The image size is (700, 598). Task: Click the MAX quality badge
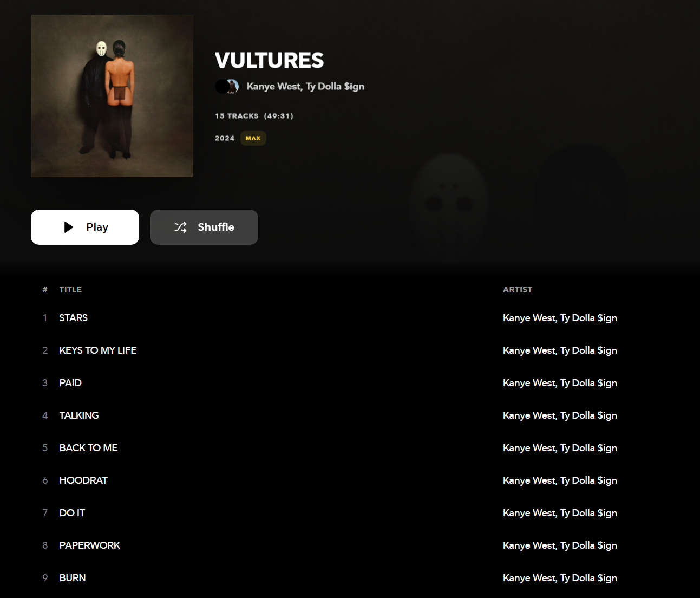point(253,138)
